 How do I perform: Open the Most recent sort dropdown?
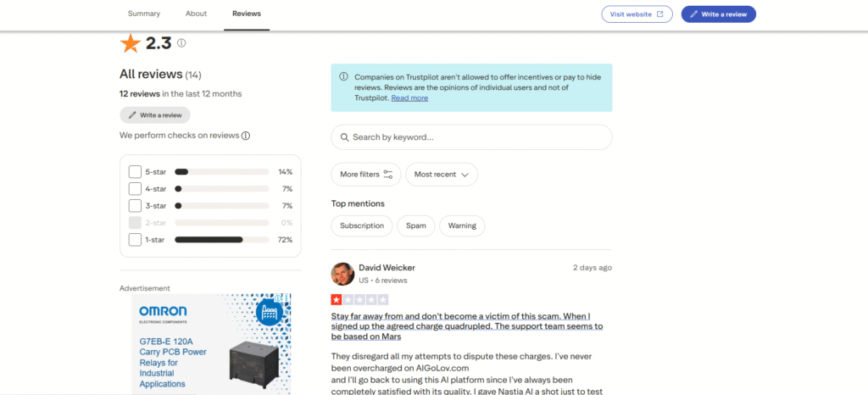442,175
